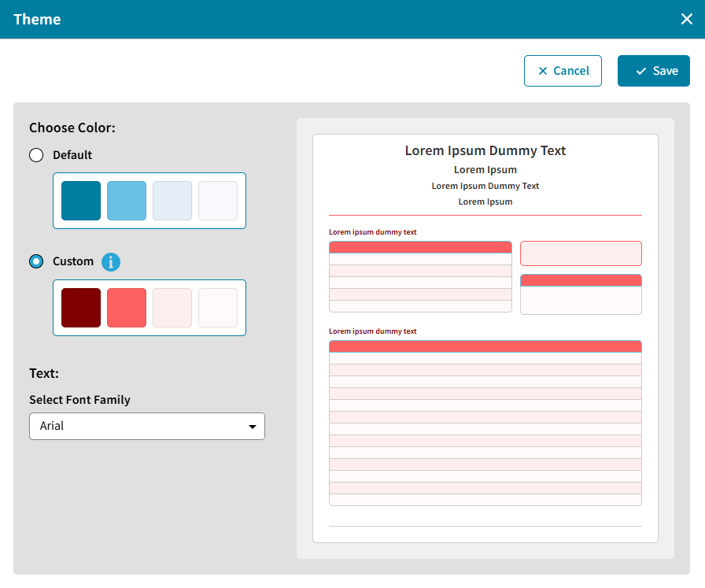Click the 'Select Font Family' label
The width and height of the screenshot is (705, 588).
pyautogui.click(x=79, y=400)
